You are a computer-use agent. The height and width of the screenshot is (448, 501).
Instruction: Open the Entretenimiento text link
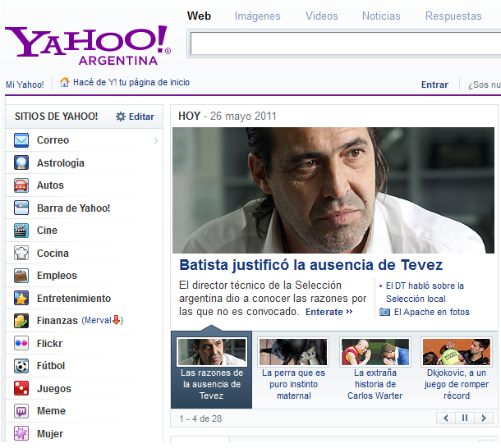(74, 298)
